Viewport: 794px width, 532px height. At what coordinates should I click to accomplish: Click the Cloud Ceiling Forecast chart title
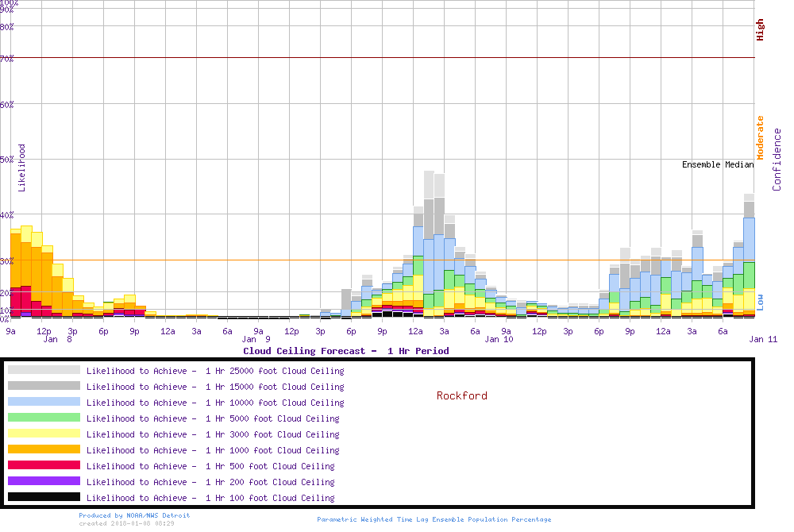click(x=345, y=351)
